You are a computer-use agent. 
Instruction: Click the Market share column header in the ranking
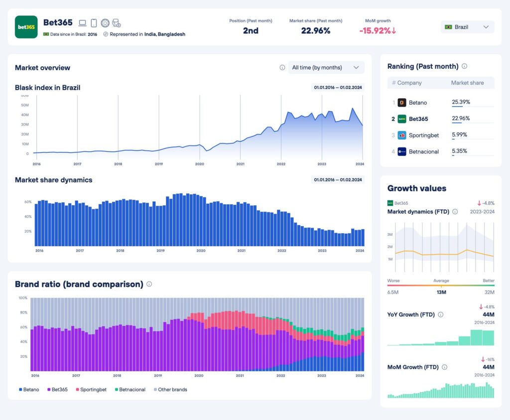[467, 83]
